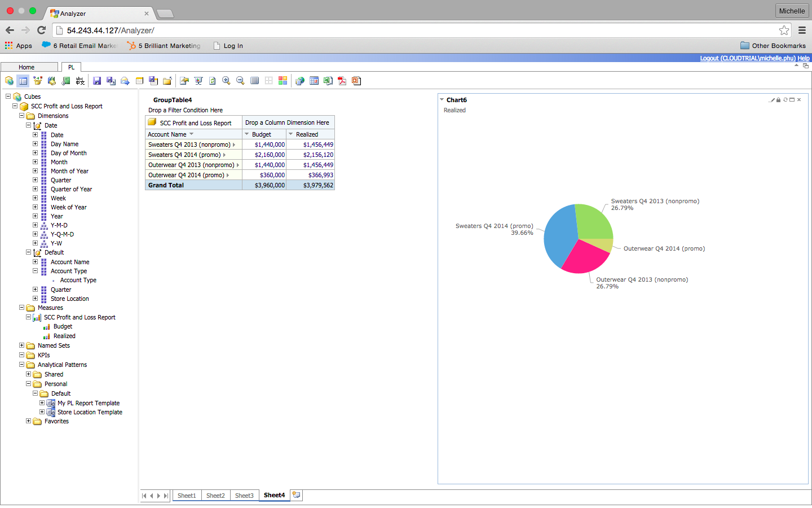
Task: Click the Chart6 edit pencil icon
Action: pos(772,100)
